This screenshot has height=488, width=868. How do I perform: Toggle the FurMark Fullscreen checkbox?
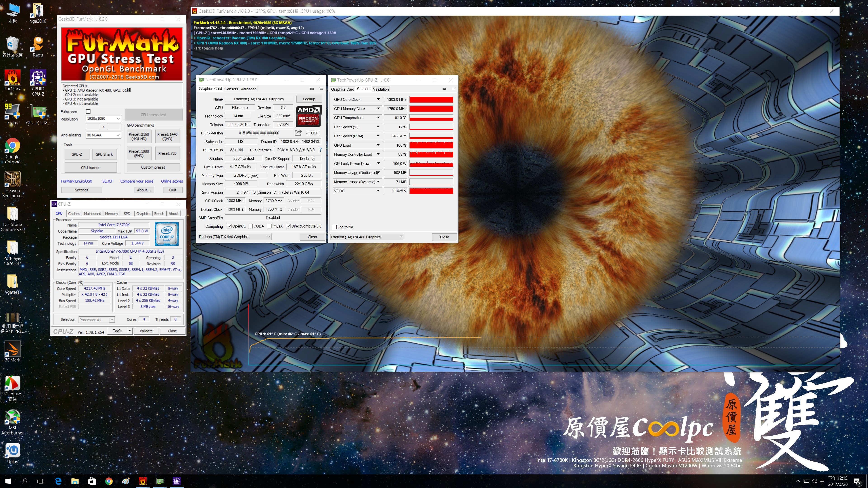tap(88, 111)
